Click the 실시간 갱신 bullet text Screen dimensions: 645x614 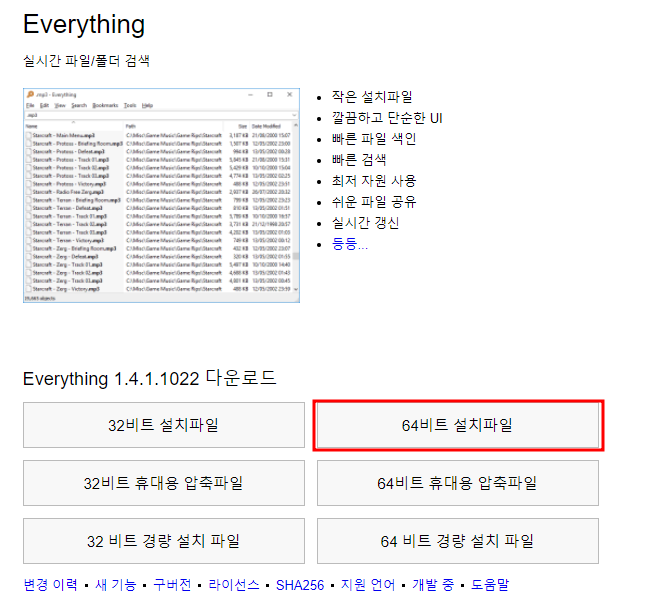[365, 223]
